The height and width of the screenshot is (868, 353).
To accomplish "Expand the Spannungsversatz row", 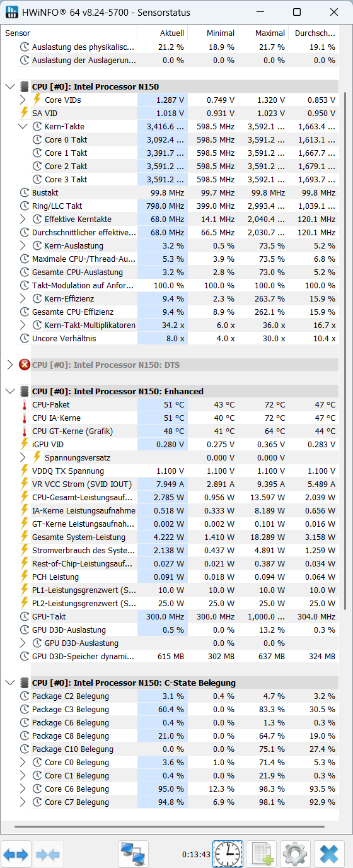I will click(x=23, y=457).
